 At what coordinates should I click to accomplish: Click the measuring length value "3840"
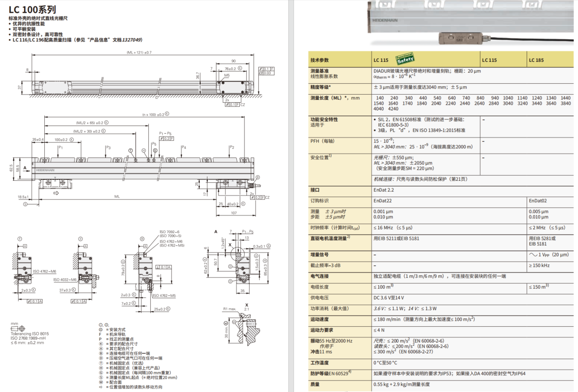pos(566,103)
